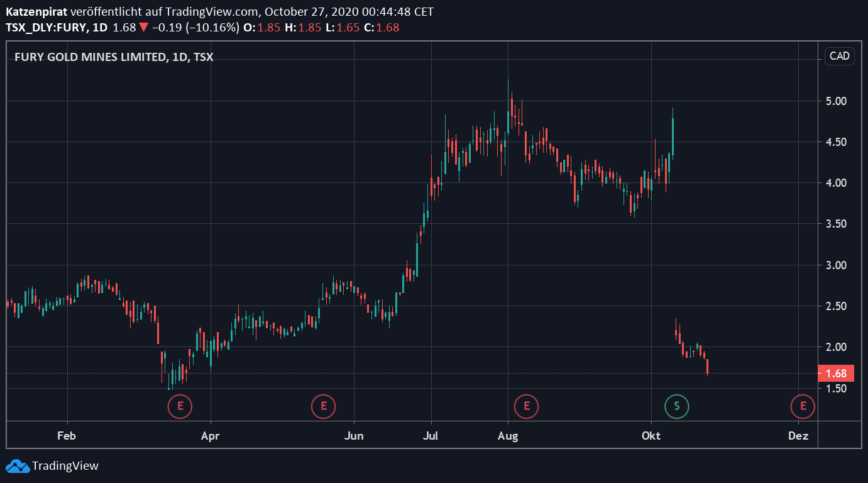Click the Dez label on the time axis

tap(798, 436)
